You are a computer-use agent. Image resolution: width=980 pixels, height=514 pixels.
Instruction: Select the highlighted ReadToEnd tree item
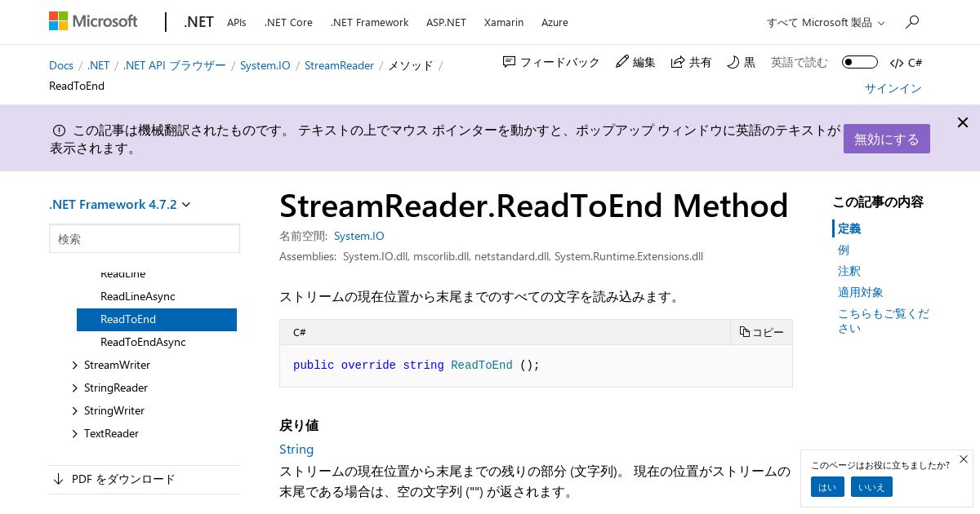[157, 319]
